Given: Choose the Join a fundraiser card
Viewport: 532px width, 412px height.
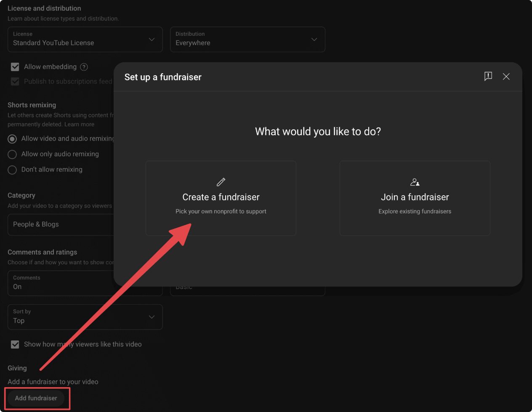Looking at the screenshot, I should click(x=415, y=198).
